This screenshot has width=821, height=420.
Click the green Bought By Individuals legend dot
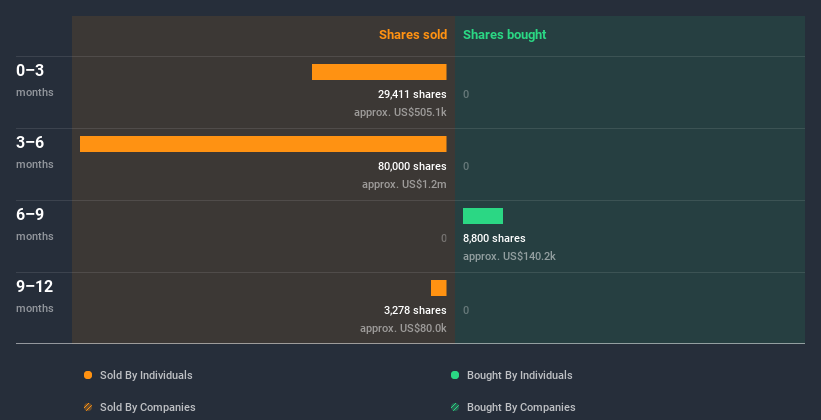455,375
